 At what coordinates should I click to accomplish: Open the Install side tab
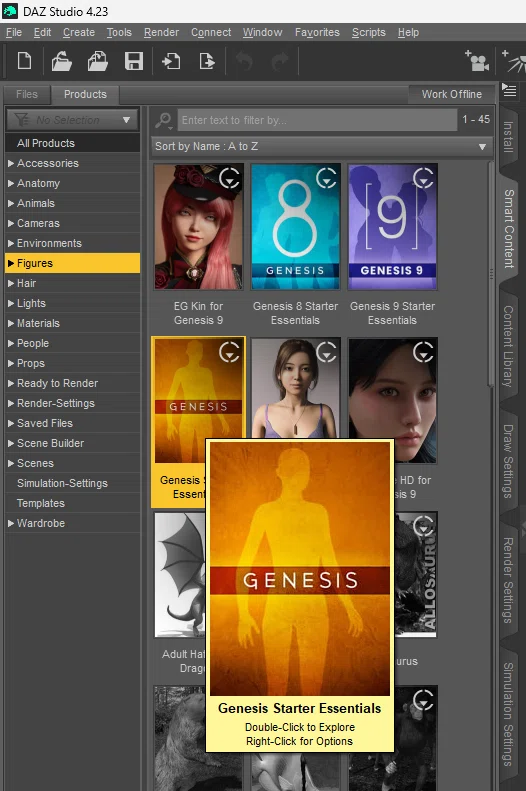pyautogui.click(x=509, y=137)
